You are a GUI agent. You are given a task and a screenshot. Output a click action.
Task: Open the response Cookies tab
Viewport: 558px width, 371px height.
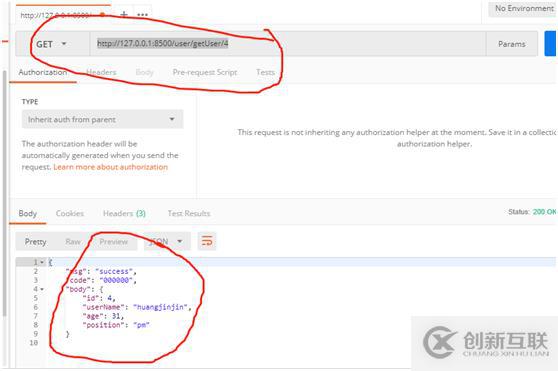pos(70,213)
